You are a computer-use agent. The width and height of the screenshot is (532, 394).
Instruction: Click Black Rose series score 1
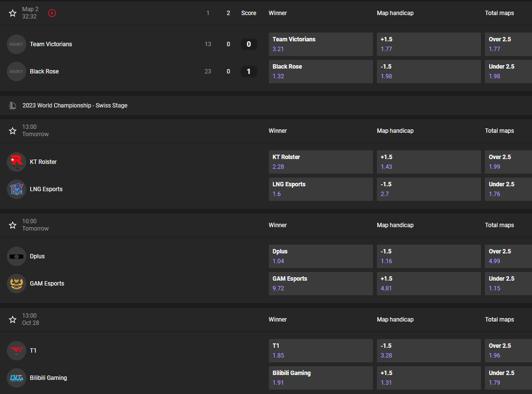point(248,72)
